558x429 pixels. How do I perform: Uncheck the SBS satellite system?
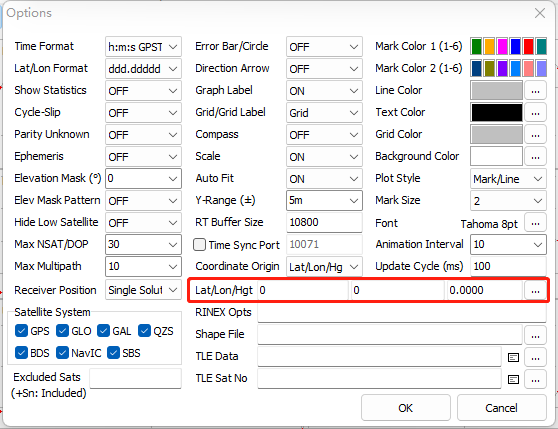[114, 353]
